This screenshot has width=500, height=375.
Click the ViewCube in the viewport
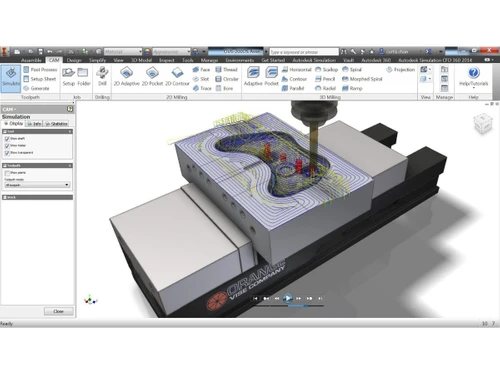point(482,123)
